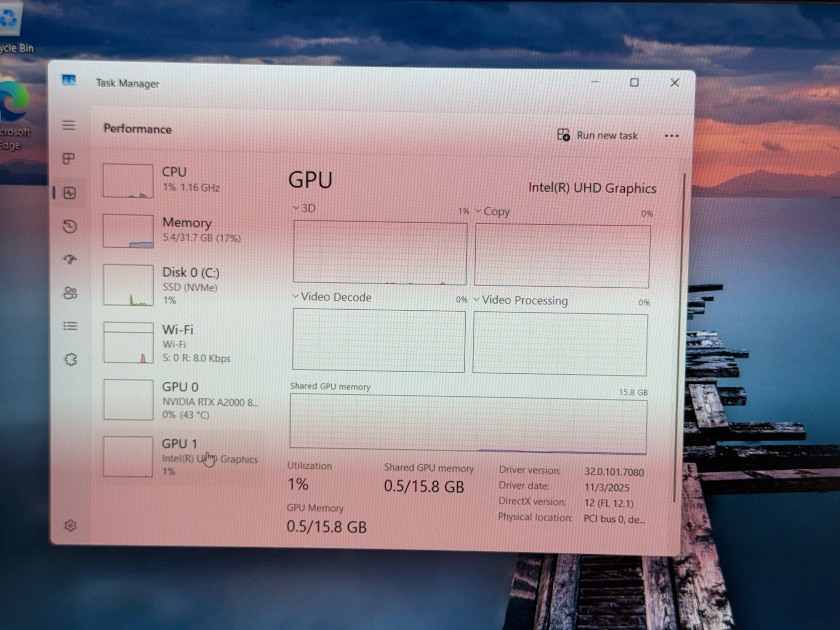
Task: Click Shared GPU memory 0.5/15.8 GB value
Action: point(424,486)
